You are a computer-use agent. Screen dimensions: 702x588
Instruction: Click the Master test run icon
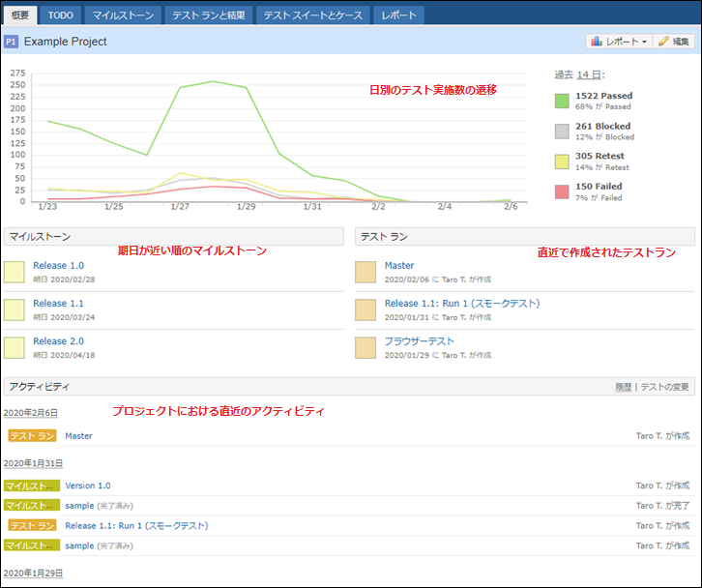tap(366, 272)
